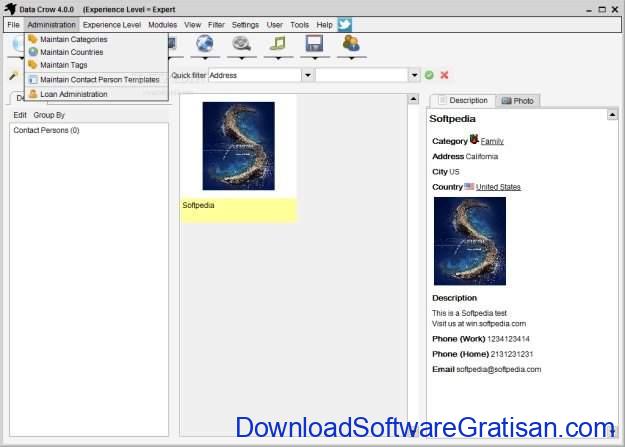Screen dimensions: 625x447
Task: Open the globe module icon in toolbar
Action: pyautogui.click(x=205, y=44)
